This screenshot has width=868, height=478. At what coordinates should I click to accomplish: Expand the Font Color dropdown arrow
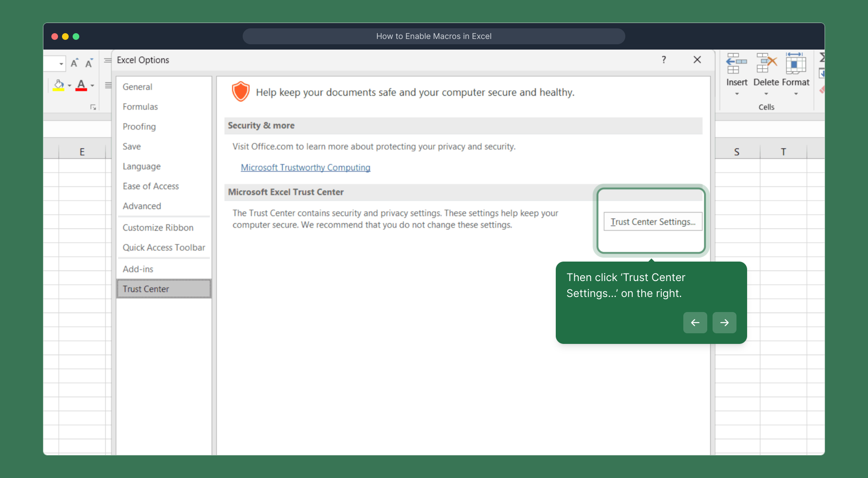point(92,85)
